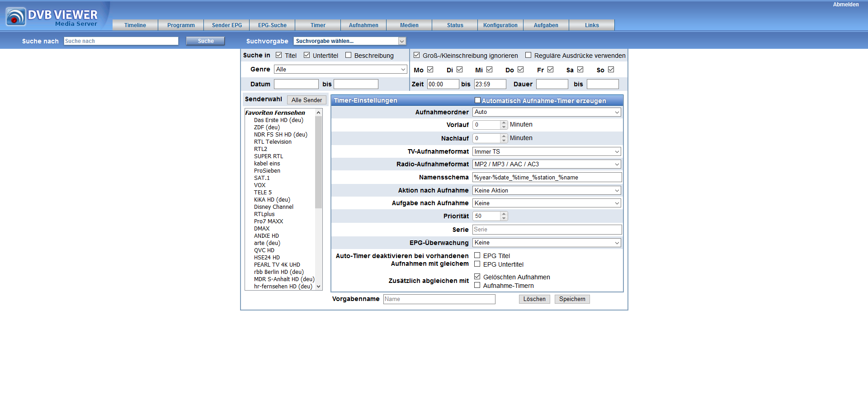Viewport: 868px width, 414px height.
Task: Toggle the Titel search checkbox
Action: (279, 55)
